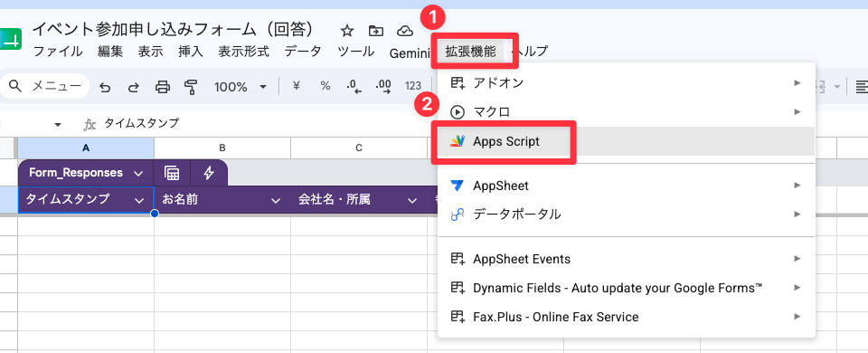
Task: Open AppSheet Events menu entry
Action: (x=626, y=259)
